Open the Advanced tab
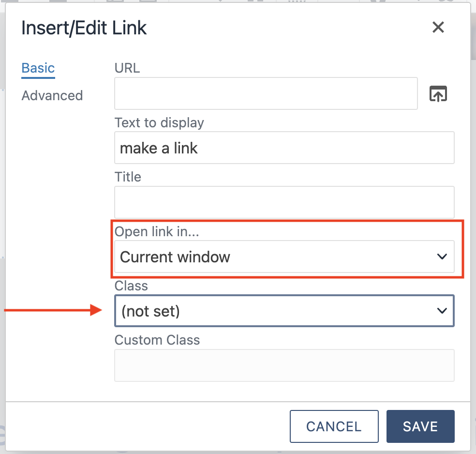The image size is (476, 454). (52, 95)
